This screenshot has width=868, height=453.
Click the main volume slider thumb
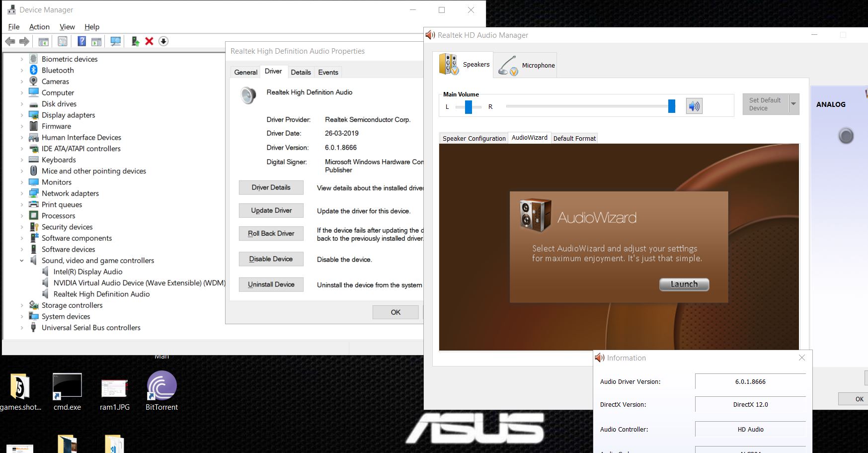click(x=672, y=106)
